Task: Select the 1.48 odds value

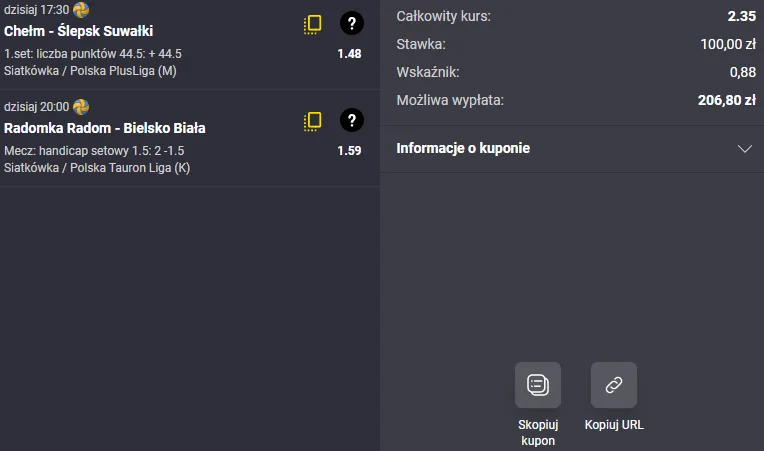Action: tap(349, 53)
